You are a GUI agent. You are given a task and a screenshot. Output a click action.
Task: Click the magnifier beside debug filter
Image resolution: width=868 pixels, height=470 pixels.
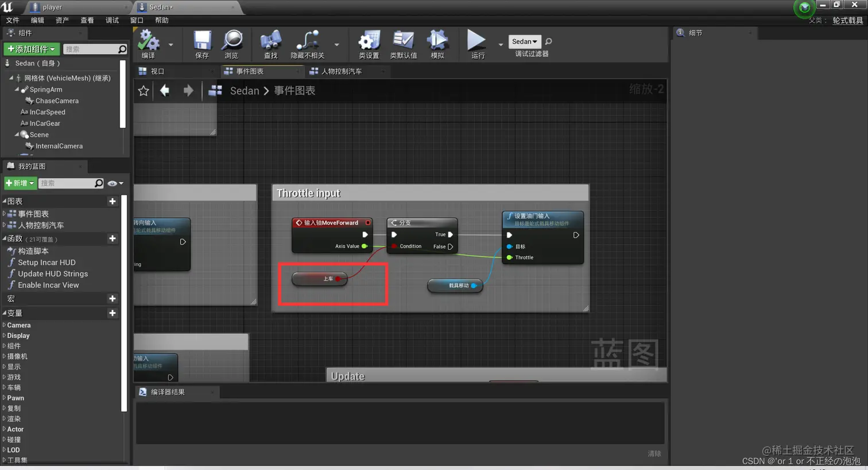[548, 41]
